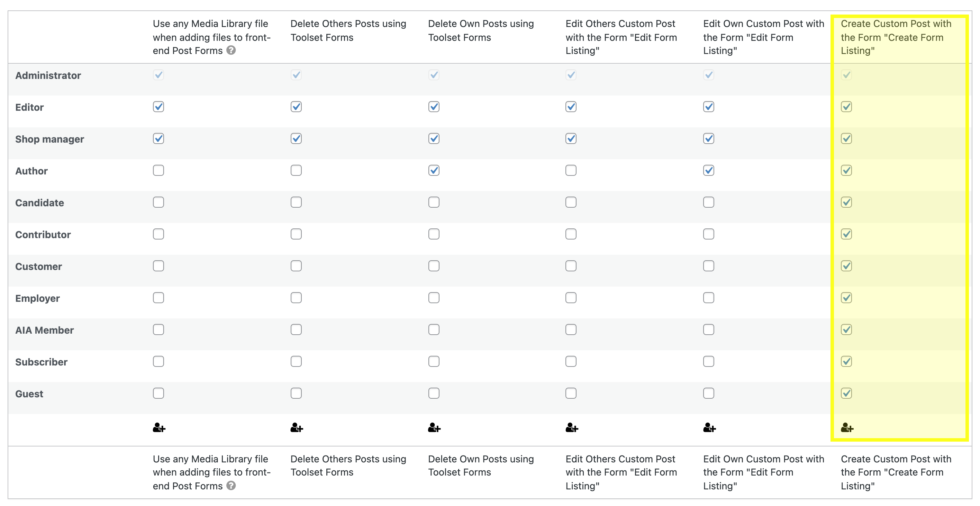Uncheck Guest's Create Custom Post checkbox
980x506 pixels.
click(x=846, y=393)
